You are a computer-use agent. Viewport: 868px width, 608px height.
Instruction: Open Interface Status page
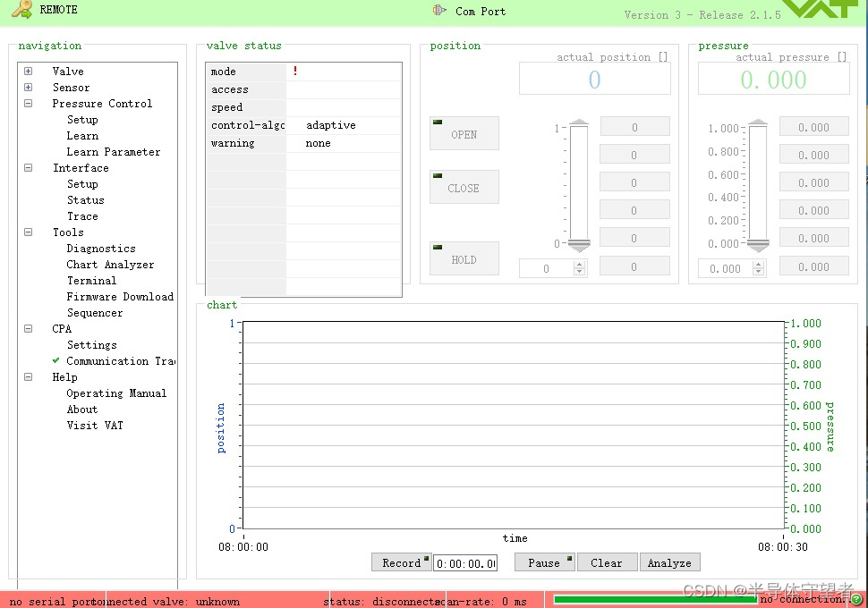click(86, 199)
